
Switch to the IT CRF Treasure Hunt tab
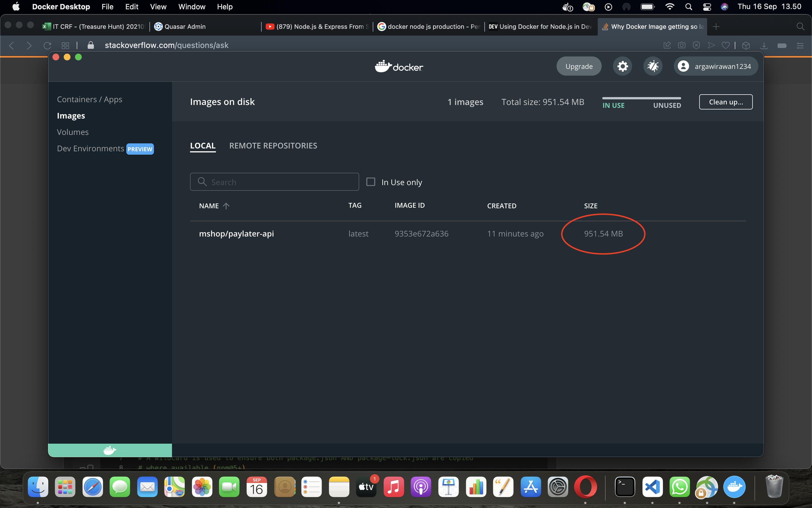tap(94, 27)
